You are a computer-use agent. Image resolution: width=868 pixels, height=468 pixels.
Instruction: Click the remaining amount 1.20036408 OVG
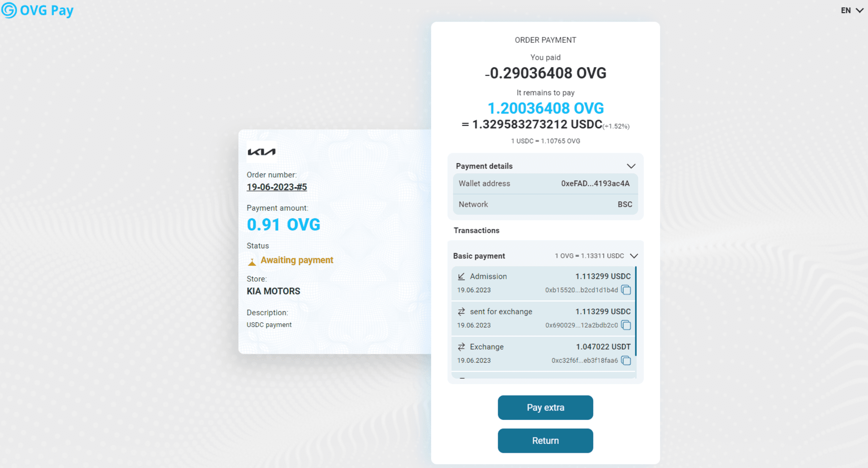click(545, 108)
